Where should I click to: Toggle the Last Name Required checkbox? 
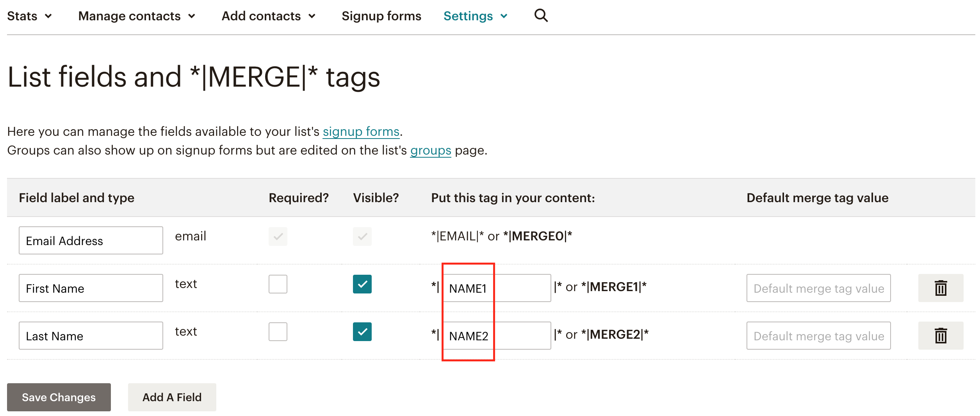coord(278,332)
